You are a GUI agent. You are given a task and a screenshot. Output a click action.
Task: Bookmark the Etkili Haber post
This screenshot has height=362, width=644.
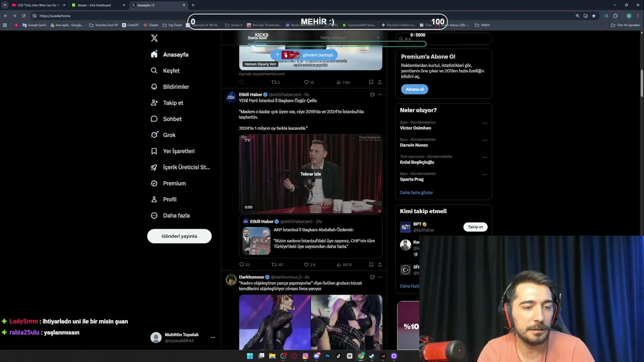[371, 264]
